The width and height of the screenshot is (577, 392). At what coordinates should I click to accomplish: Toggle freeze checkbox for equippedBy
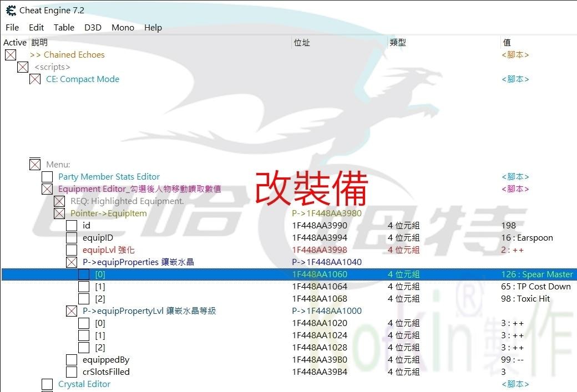(x=72, y=360)
